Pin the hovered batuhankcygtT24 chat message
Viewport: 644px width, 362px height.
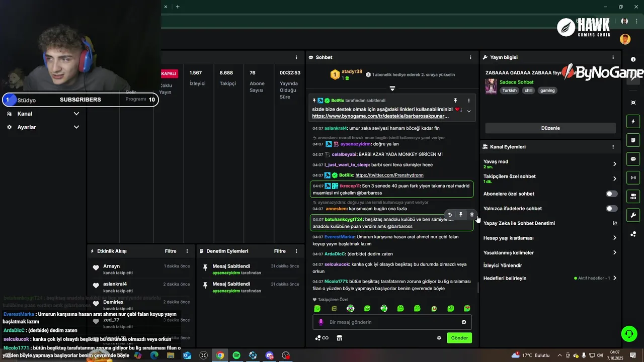461,215
